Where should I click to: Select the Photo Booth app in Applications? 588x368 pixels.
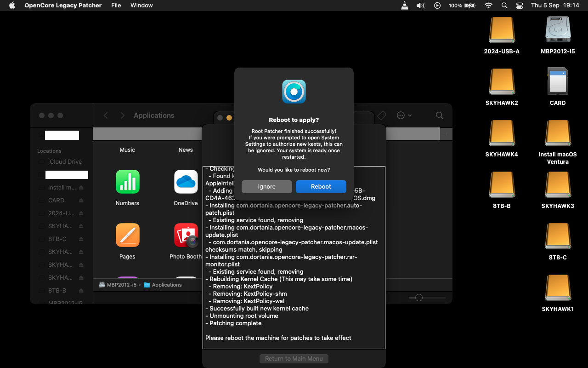[186, 235]
